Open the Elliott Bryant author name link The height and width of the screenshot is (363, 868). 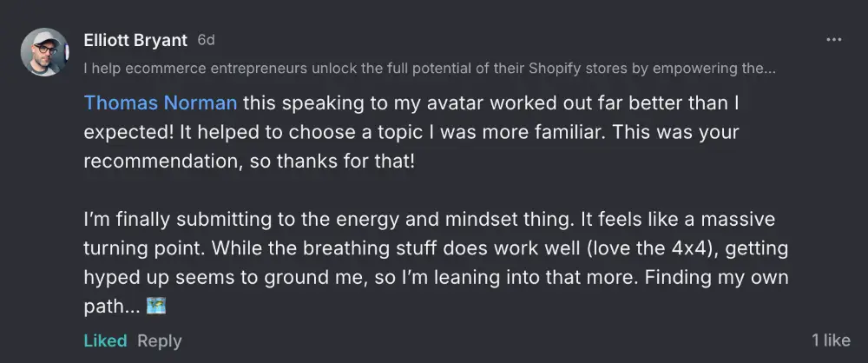coord(136,40)
